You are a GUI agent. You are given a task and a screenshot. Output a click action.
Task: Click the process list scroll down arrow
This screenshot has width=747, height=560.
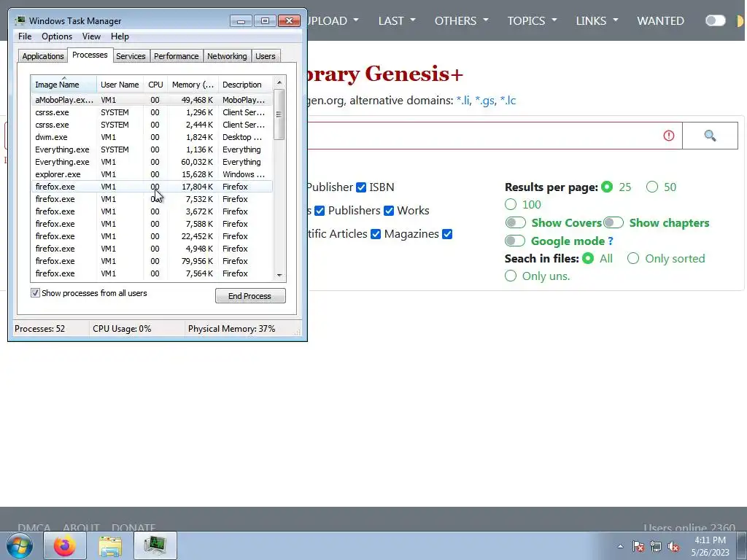coord(279,275)
